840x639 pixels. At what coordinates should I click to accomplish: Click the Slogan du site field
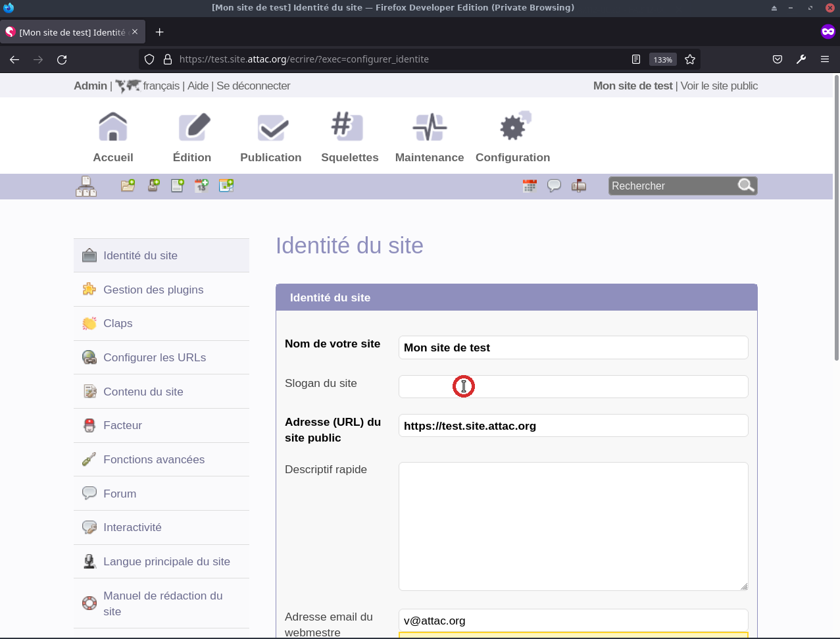coord(573,386)
